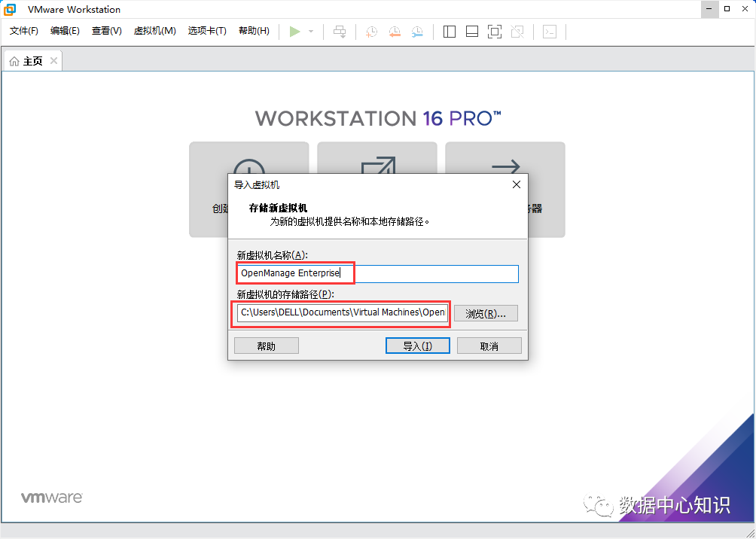Viewport: 756px width, 539px height.
Task: Click the VMware Workstation title bar app icon
Action: click(x=10, y=9)
